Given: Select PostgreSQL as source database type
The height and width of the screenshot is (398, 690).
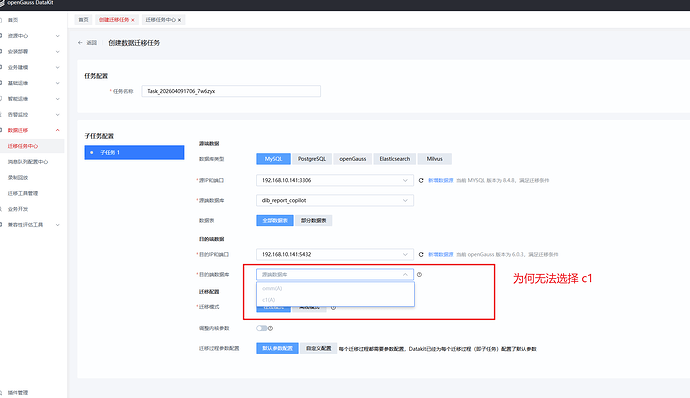Looking at the screenshot, I should coord(312,159).
